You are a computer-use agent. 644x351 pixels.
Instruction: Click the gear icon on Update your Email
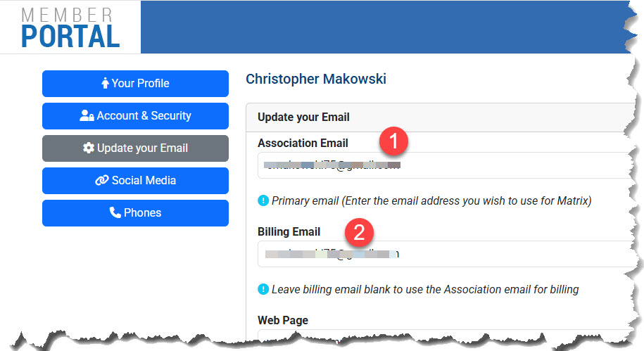click(x=88, y=148)
